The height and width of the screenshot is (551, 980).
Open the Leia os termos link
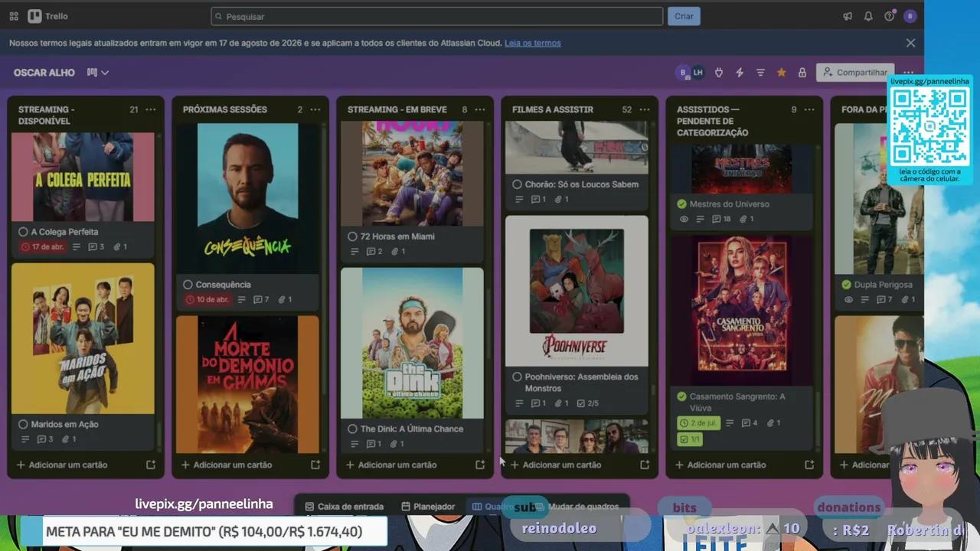click(532, 43)
